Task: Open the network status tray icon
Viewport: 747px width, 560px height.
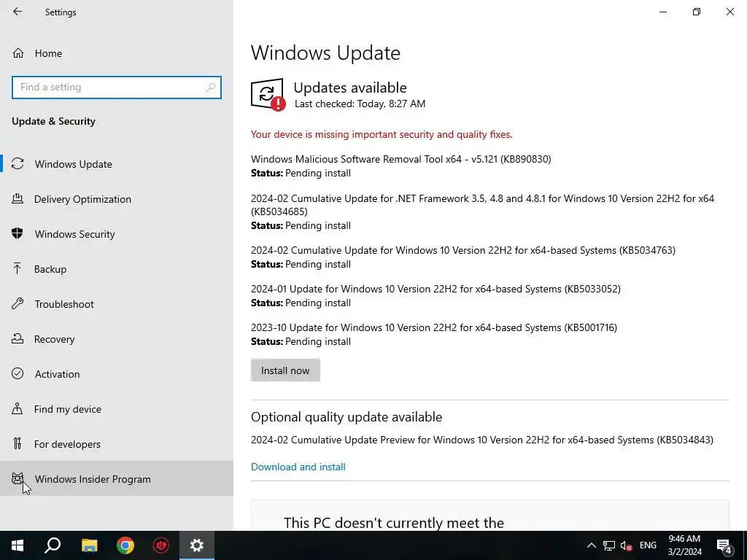Action: tap(609, 545)
